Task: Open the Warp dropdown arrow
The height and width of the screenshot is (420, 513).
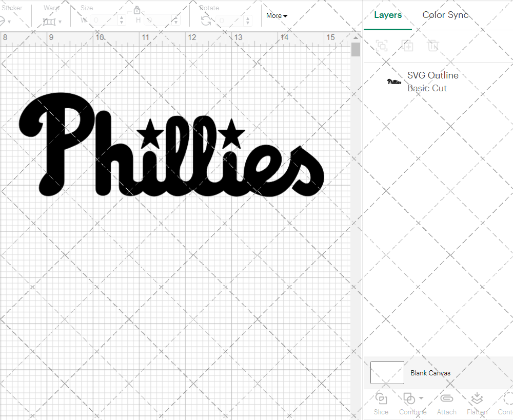Action: pos(60,22)
